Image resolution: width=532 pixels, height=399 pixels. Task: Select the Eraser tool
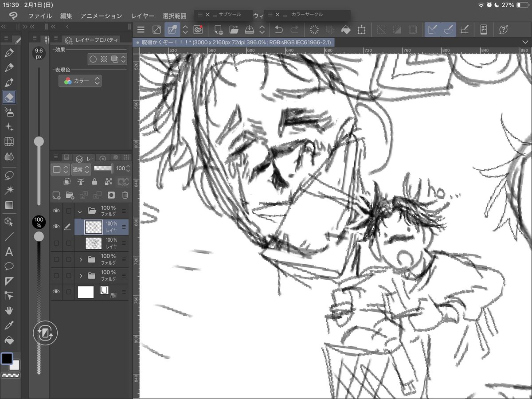click(9, 97)
